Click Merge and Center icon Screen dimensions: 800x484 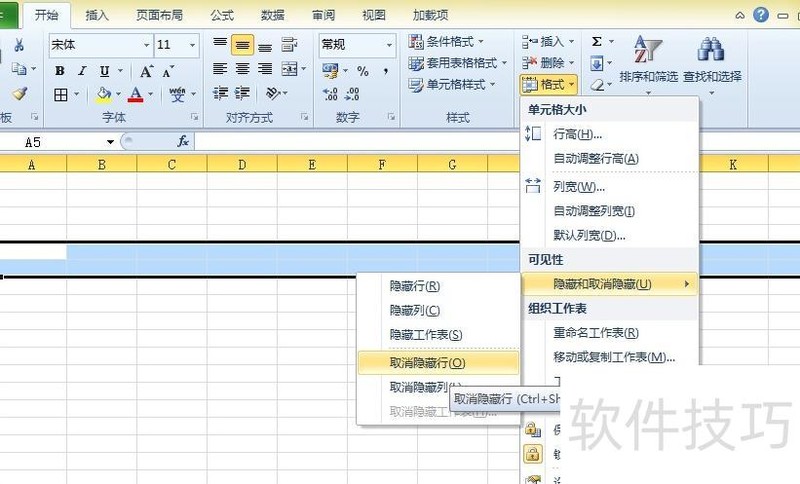(289, 69)
